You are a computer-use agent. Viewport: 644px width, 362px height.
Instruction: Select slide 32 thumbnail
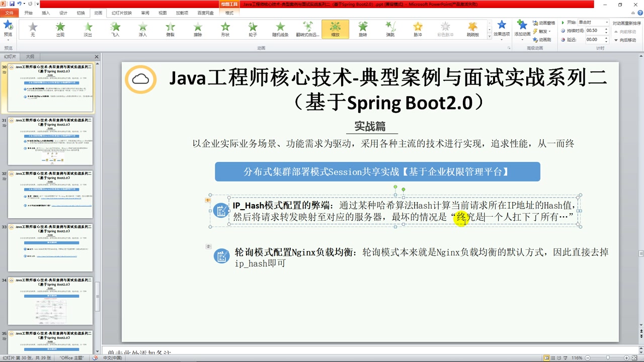[50, 195]
